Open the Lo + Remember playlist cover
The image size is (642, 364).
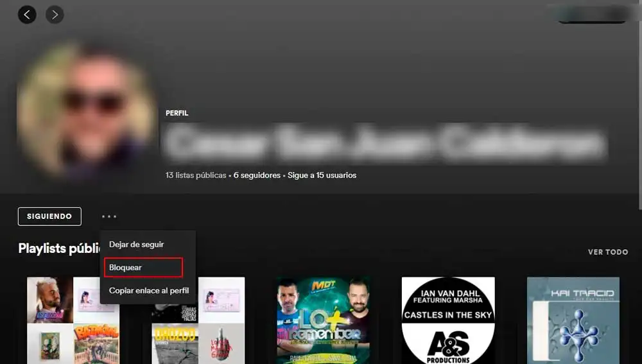(324, 320)
